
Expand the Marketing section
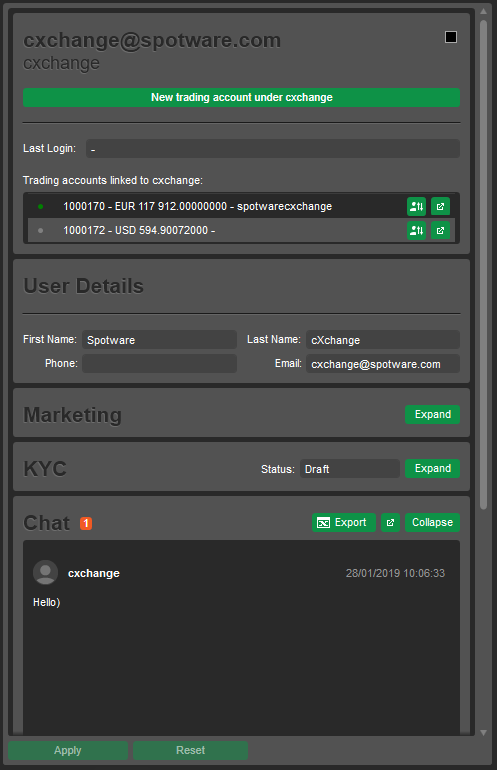pyautogui.click(x=433, y=414)
